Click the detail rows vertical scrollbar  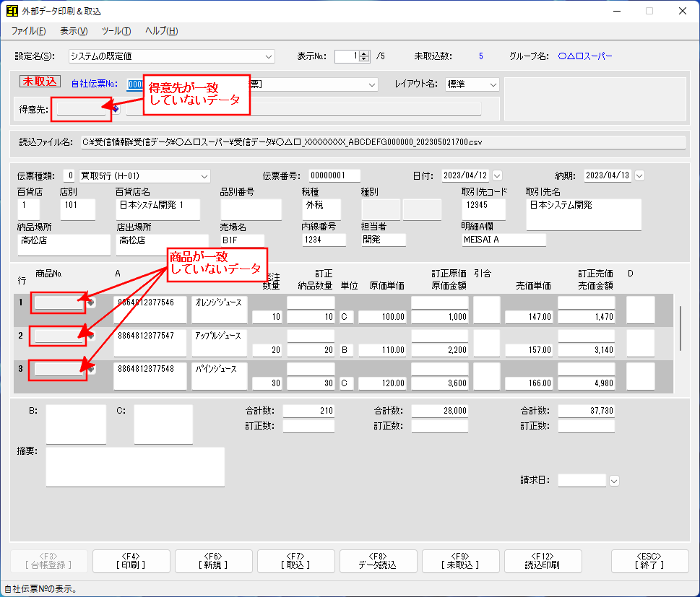tap(680, 328)
